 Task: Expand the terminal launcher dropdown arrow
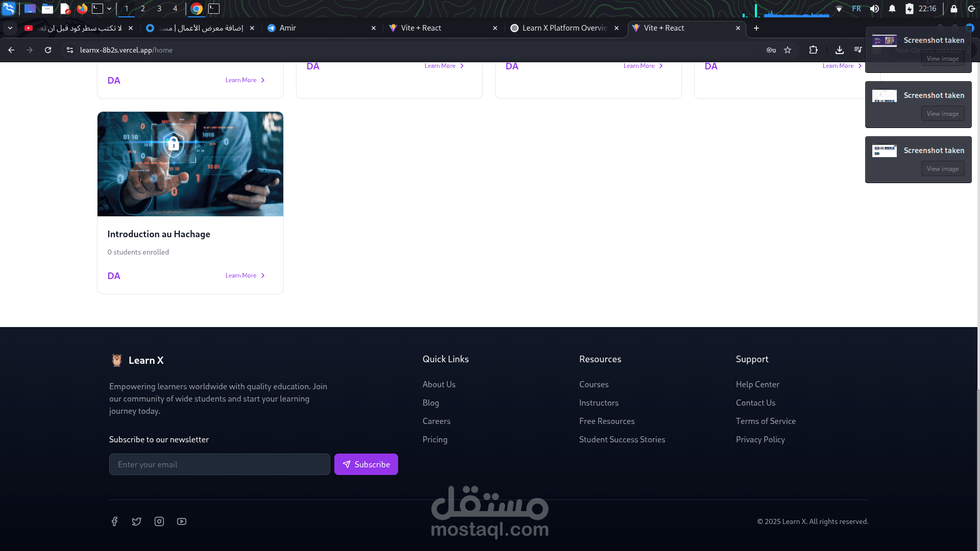pyautogui.click(x=109, y=9)
